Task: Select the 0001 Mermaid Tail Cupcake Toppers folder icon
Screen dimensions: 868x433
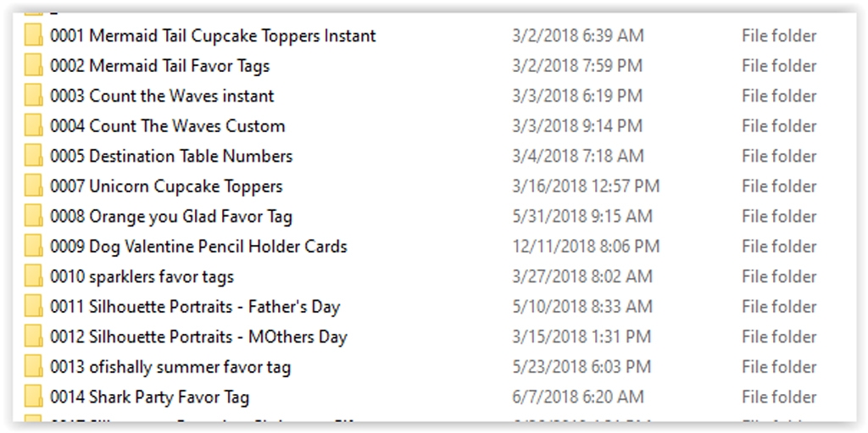Action: [x=34, y=36]
